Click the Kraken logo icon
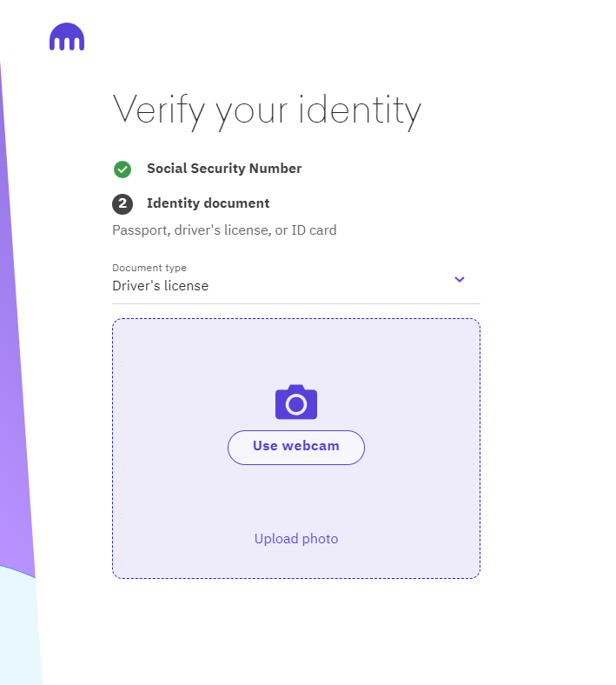The height and width of the screenshot is (685, 616). pos(67,37)
